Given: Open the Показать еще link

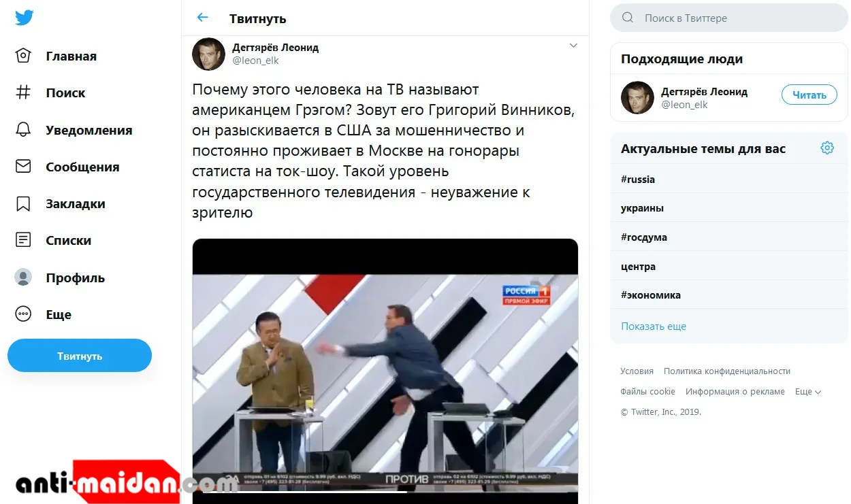Looking at the screenshot, I should (654, 326).
